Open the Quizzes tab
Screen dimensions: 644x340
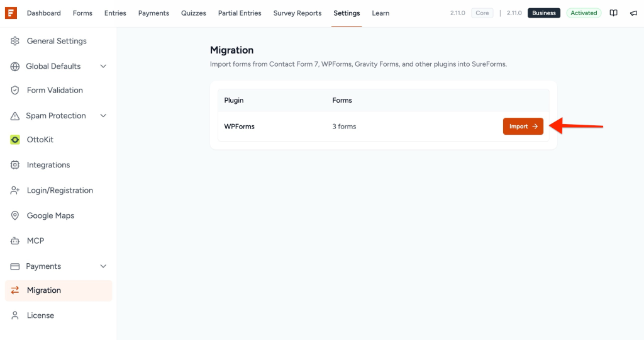(194, 13)
